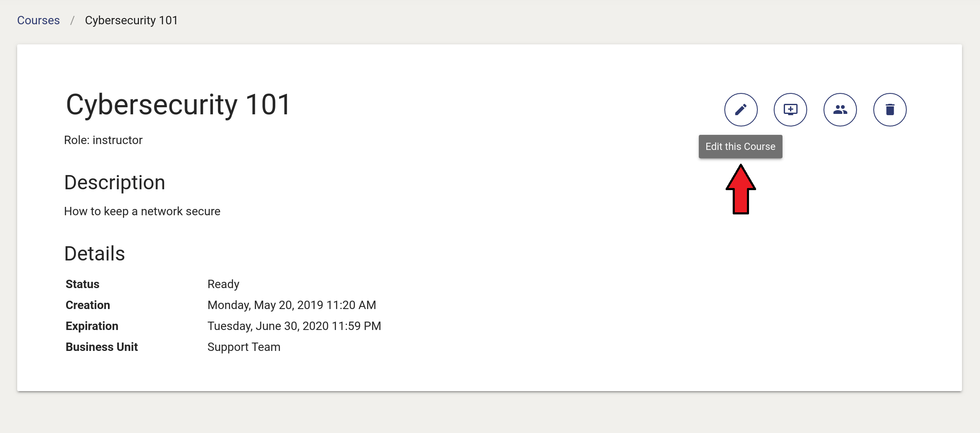Open the people (users) icon button
Screen dimensions: 980x433
point(840,110)
